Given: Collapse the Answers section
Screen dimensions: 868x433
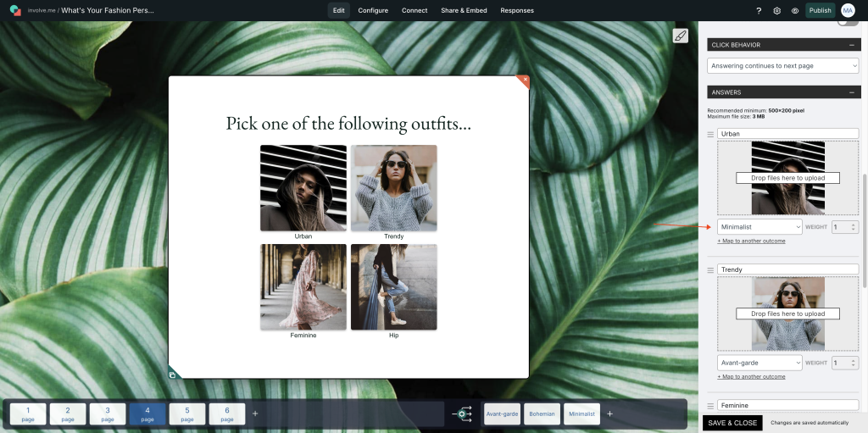Looking at the screenshot, I should [x=852, y=92].
